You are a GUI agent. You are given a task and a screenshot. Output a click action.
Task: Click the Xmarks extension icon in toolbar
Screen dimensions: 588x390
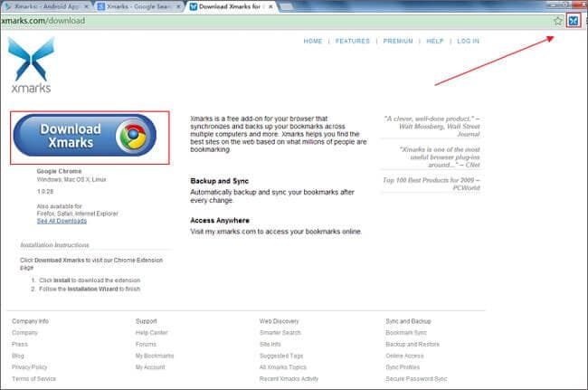click(x=574, y=21)
